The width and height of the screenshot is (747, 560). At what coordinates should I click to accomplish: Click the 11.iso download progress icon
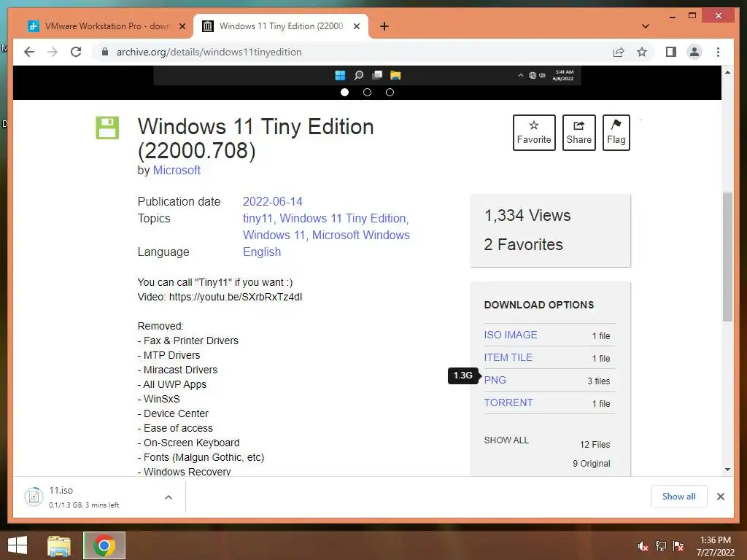[34, 497]
